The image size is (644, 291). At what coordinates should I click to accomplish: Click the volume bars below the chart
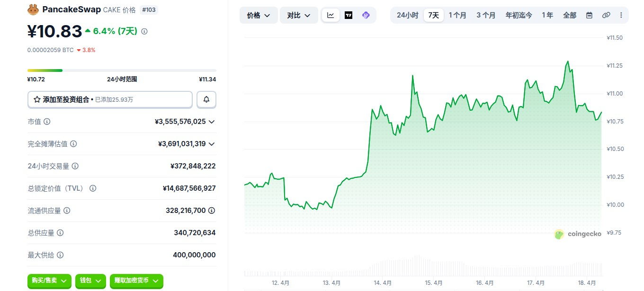(x=423, y=266)
